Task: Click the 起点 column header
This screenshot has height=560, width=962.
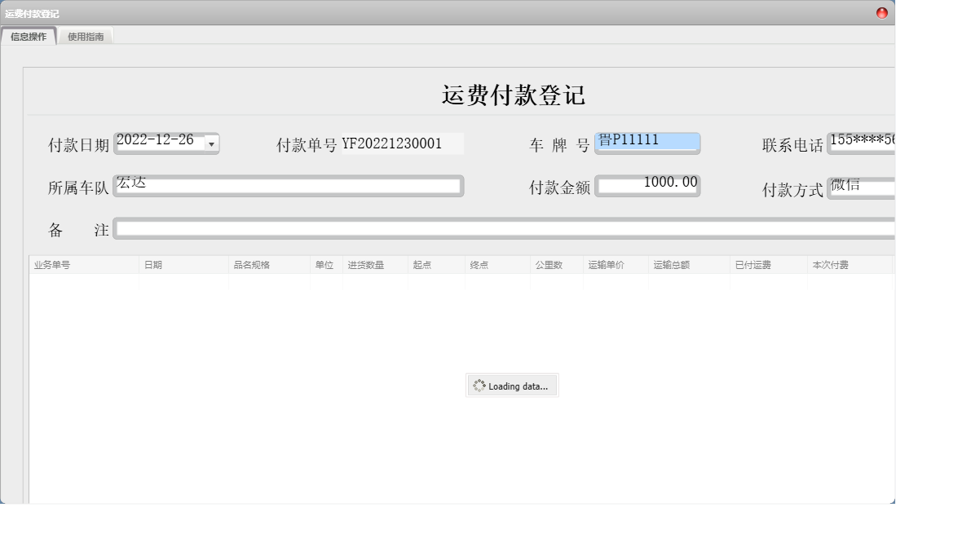Action: (421, 263)
